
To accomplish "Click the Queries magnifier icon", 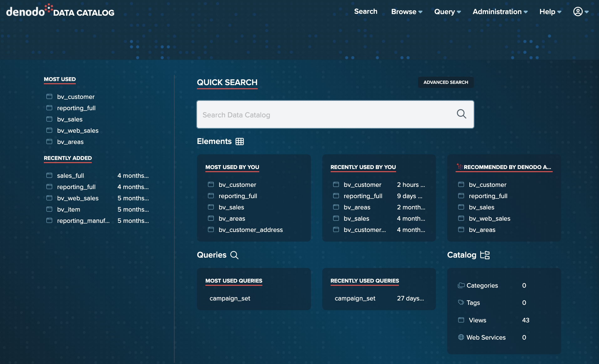I will [x=234, y=255].
